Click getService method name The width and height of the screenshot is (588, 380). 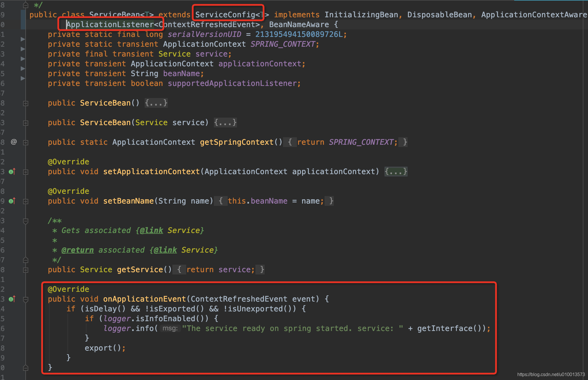tap(140, 270)
